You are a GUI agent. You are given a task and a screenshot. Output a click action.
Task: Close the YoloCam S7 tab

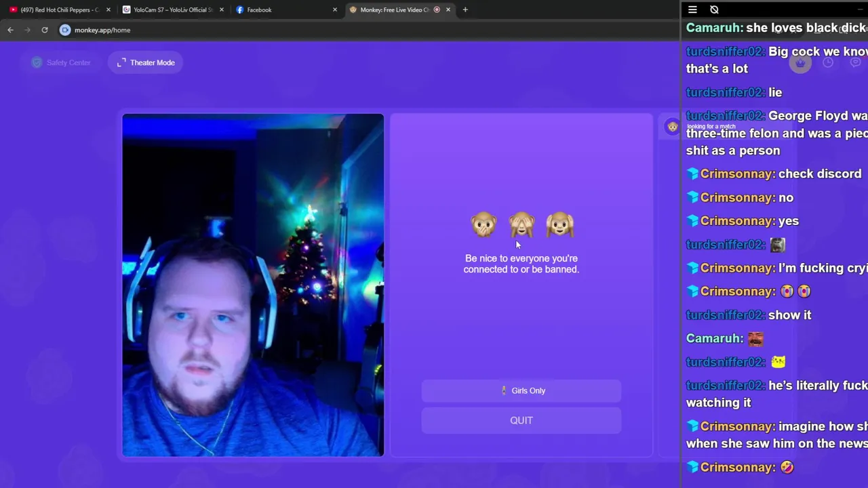[x=222, y=9]
